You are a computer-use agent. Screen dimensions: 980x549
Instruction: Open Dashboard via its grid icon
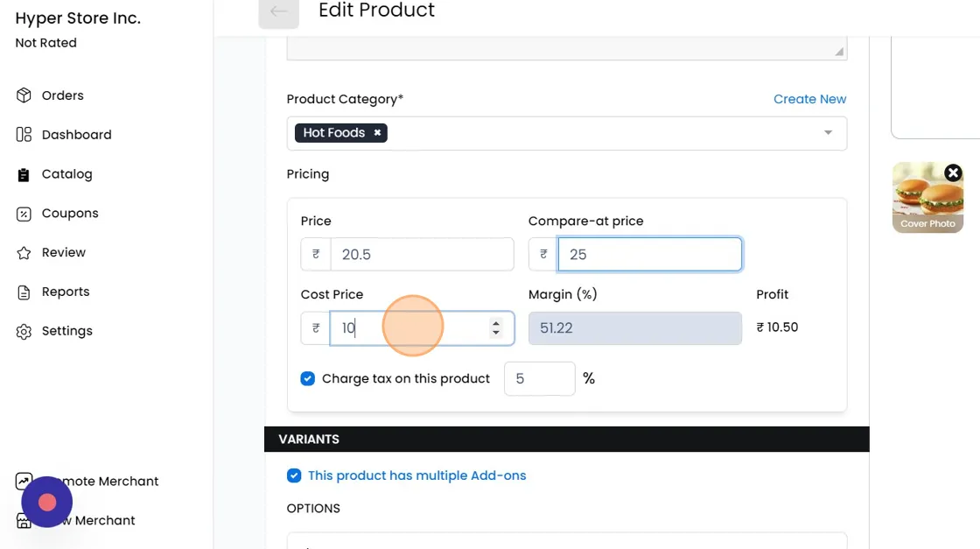(x=24, y=135)
